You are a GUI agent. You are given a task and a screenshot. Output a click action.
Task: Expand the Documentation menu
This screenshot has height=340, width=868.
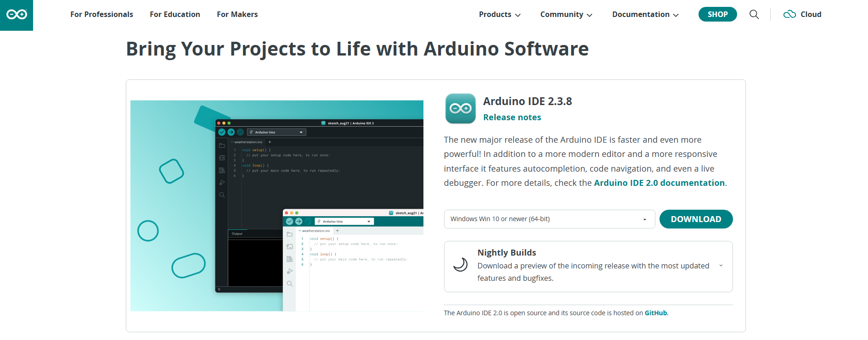pyautogui.click(x=645, y=14)
